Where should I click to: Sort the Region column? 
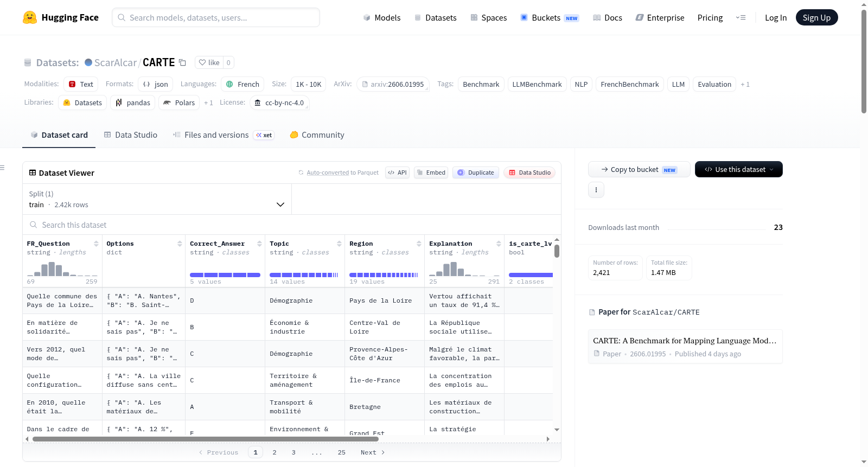[419, 244]
